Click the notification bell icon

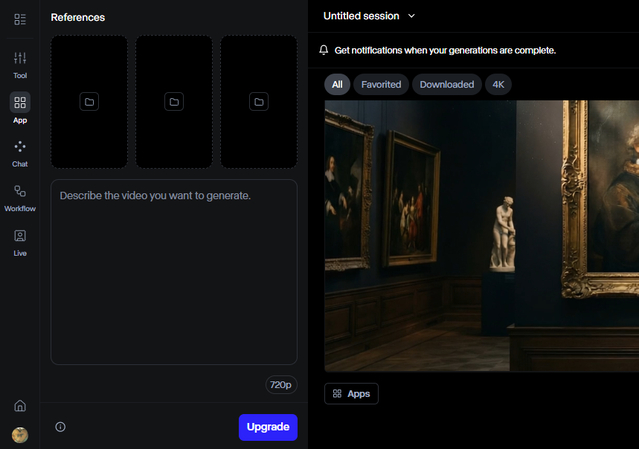tap(323, 50)
